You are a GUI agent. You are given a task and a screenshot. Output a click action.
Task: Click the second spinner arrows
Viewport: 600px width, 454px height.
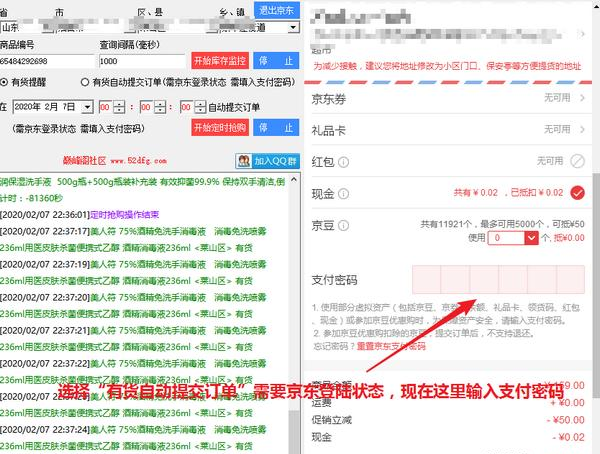[x=200, y=107]
